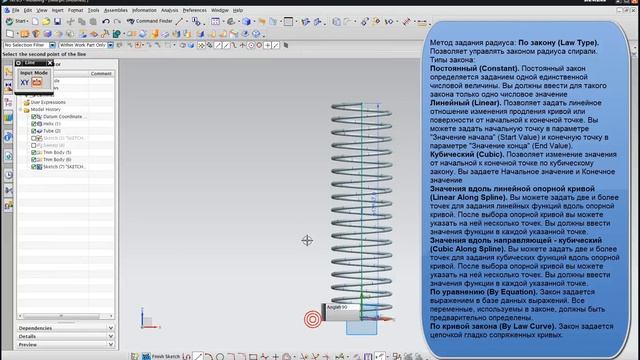Click the Undo arrow icon
Screen dimensions: 640x360
[106, 21]
